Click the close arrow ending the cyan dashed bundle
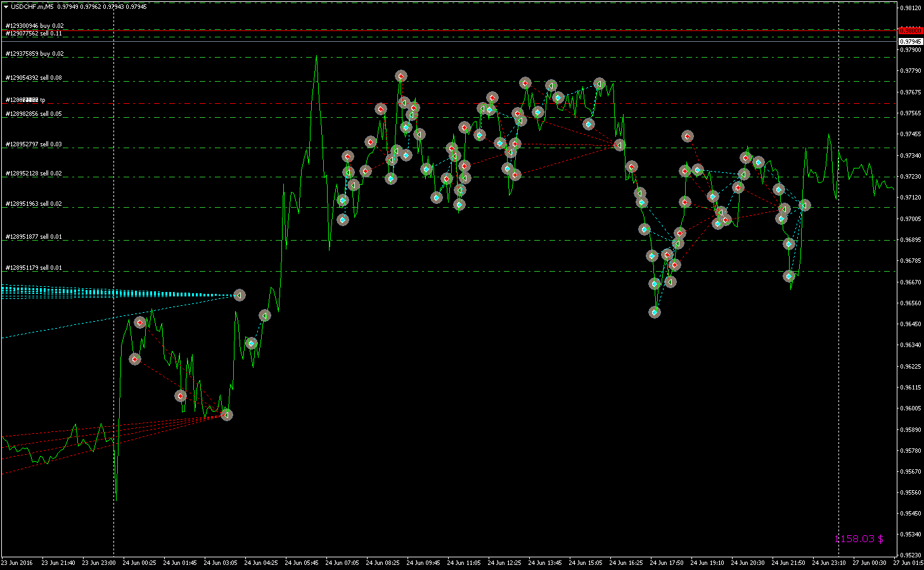The image size is (924, 570). 239,295
